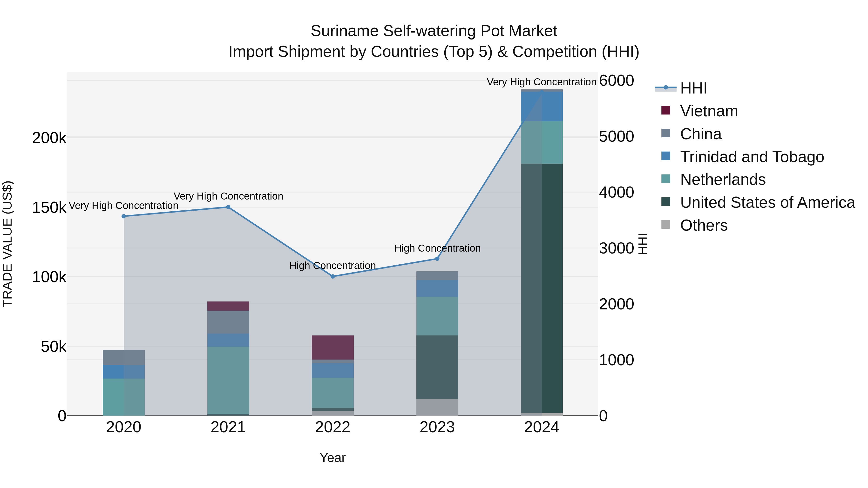The width and height of the screenshot is (868, 488).
Task: Click the 100k left axis tick label
Action: click(x=49, y=277)
